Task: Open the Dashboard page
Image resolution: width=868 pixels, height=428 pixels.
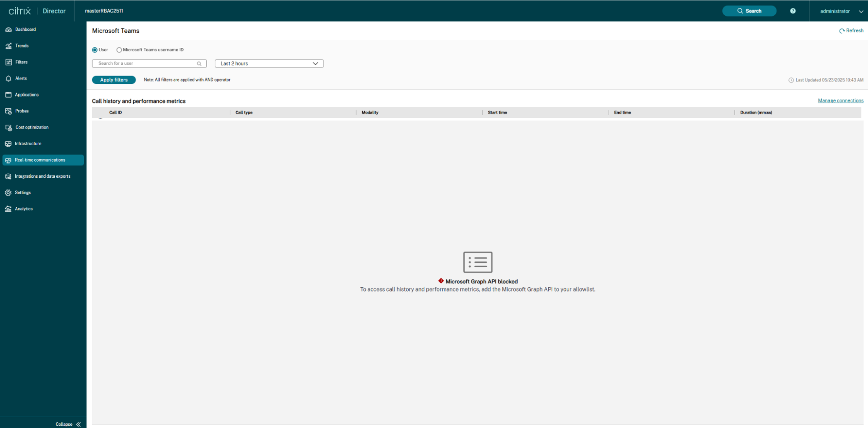Action: click(25, 29)
